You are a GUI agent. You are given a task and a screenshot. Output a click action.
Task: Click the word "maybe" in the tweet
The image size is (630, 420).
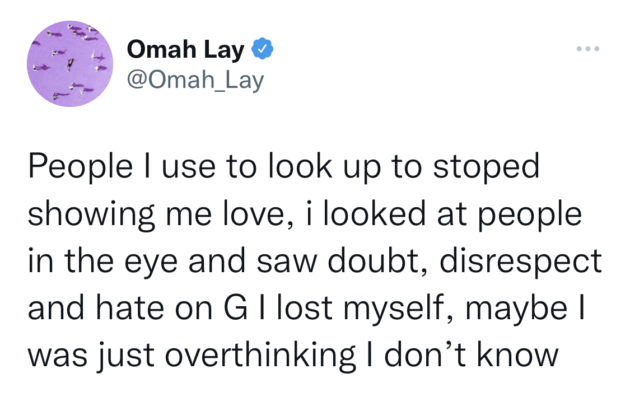[517, 309]
